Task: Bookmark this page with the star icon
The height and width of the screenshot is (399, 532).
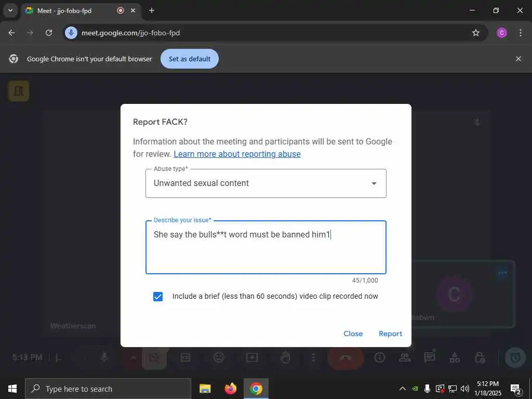Action: click(476, 33)
